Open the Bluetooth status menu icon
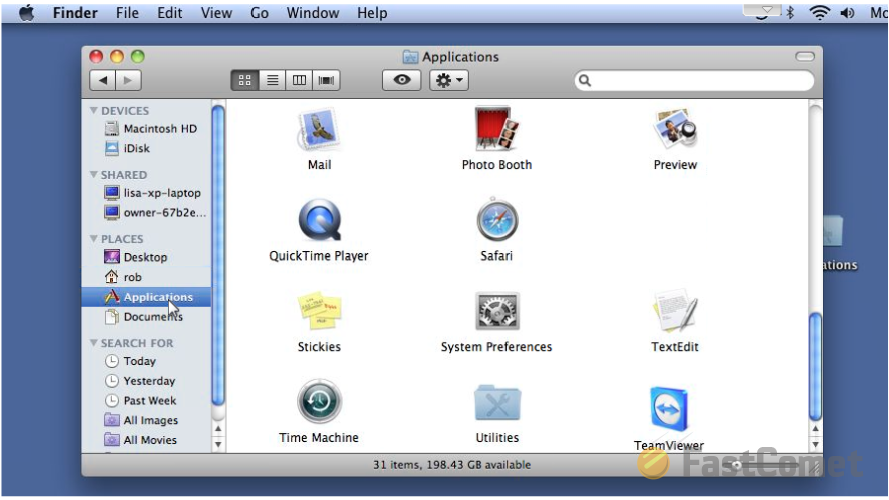Image resolution: width=889 pixels, height=500 pixels. tap(790, 12)
